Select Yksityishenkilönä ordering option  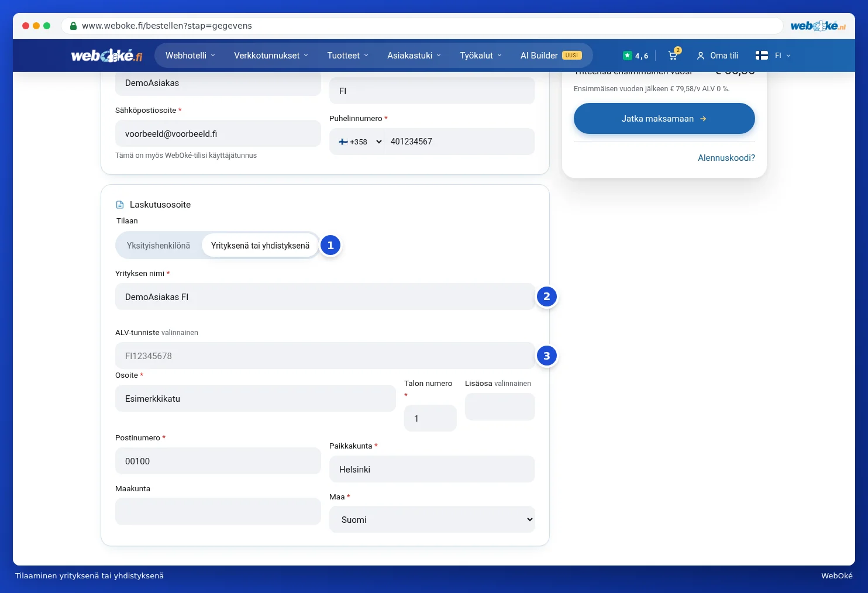(159, 246)
